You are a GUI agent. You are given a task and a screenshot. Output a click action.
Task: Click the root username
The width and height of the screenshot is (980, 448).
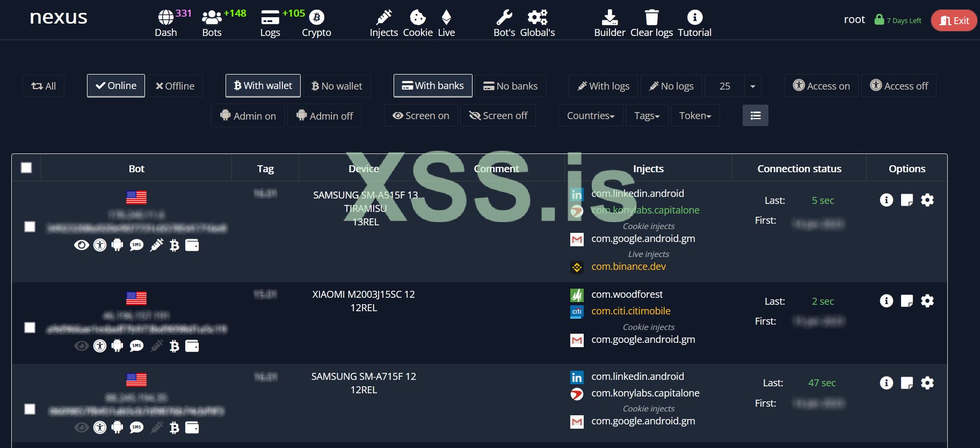click(x=854, y=20)
